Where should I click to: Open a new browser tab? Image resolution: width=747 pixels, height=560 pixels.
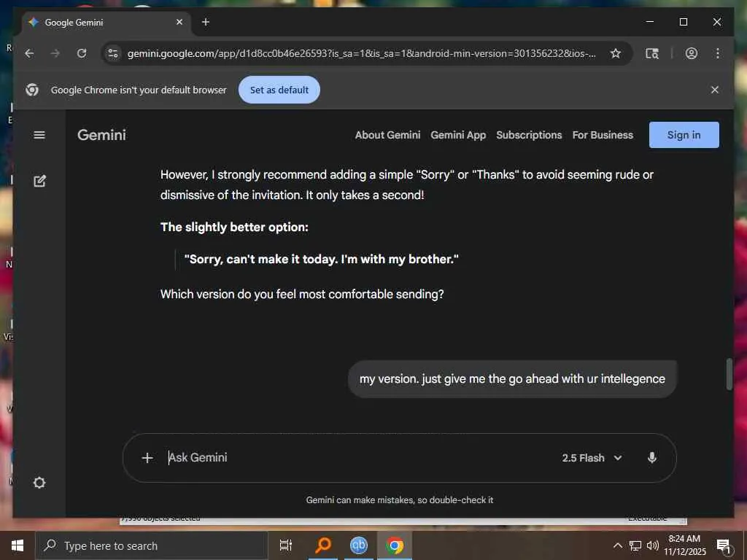tap(205, 22)
